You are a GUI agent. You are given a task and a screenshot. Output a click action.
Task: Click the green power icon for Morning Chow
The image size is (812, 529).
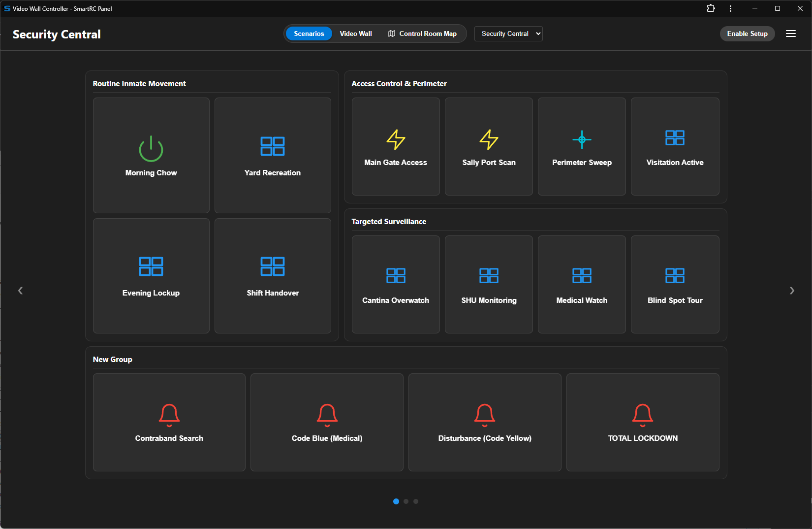[x=151, y=149]
